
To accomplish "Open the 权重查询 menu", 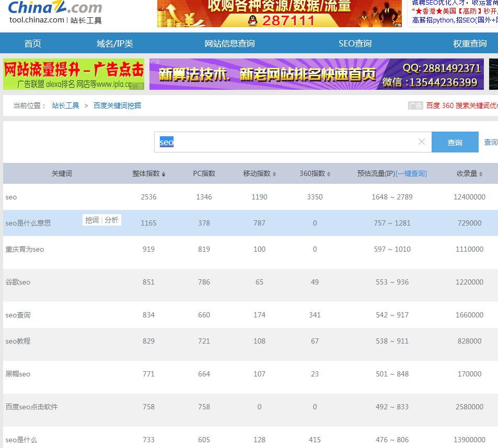I will [470, 43].
